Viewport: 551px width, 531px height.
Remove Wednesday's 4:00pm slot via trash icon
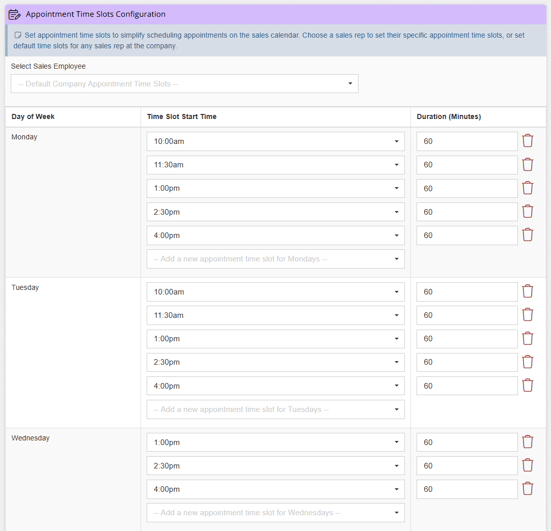point(527,489)
